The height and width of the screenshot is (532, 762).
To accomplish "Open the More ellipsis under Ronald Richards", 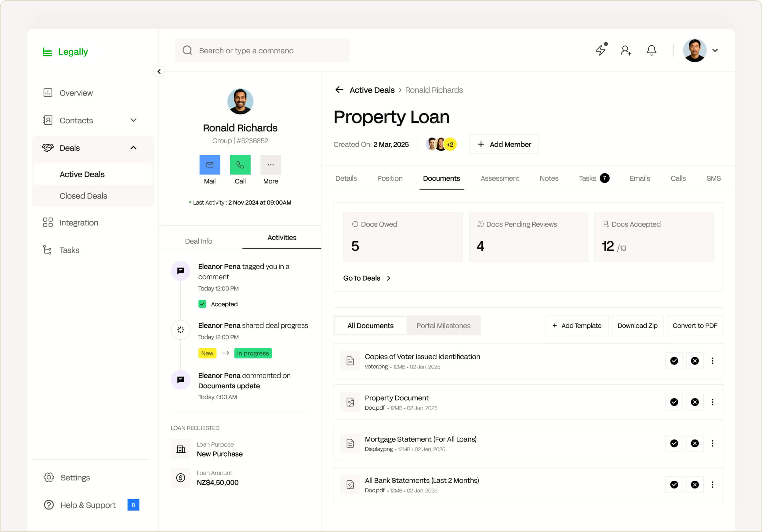I will (270, 164).
